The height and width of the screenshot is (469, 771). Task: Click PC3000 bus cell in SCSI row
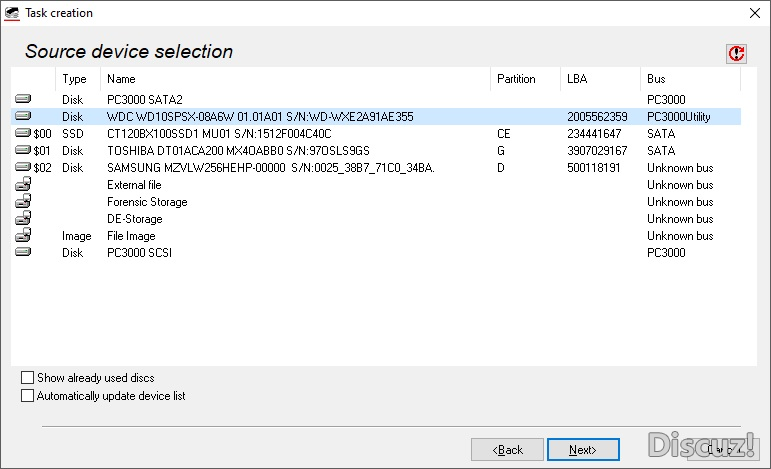coord(666,253)
